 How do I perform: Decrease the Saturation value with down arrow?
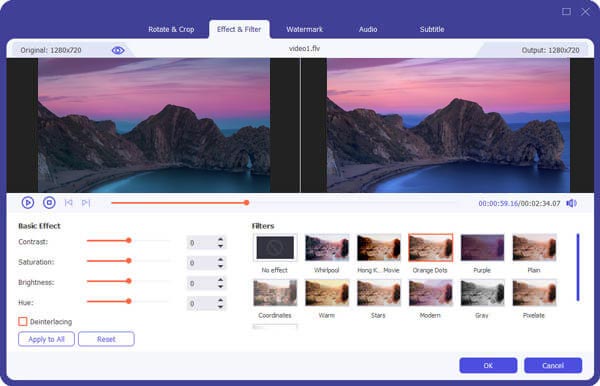[x=220, y=266]
